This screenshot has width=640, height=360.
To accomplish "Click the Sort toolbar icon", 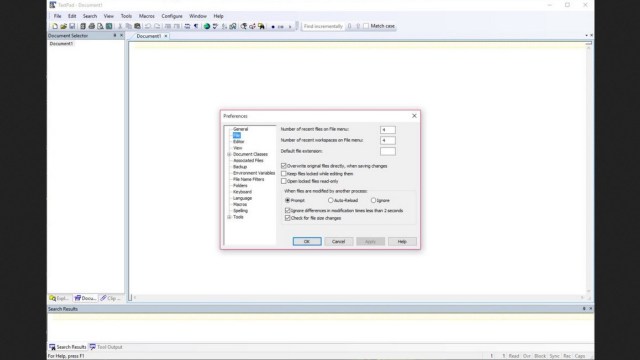I will [x=224, y=26].
